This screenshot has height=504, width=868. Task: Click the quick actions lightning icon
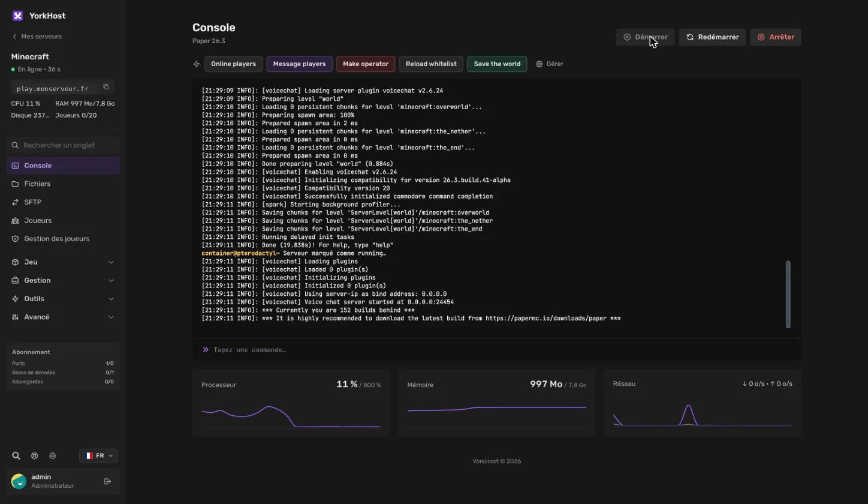(x=196, y=64)
